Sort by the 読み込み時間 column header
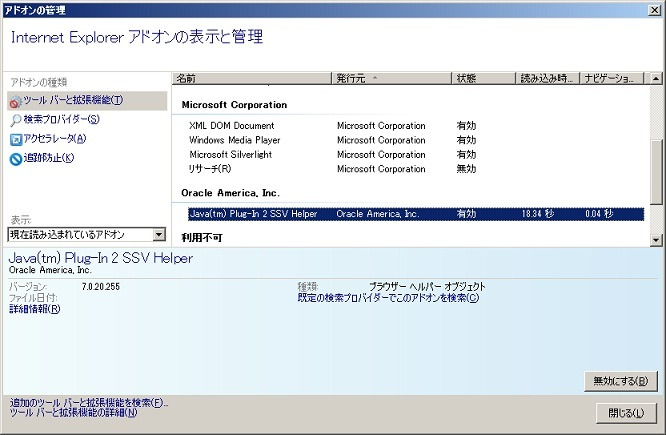Viewport: 666px width, 435px height. click(x=547, y=78)
